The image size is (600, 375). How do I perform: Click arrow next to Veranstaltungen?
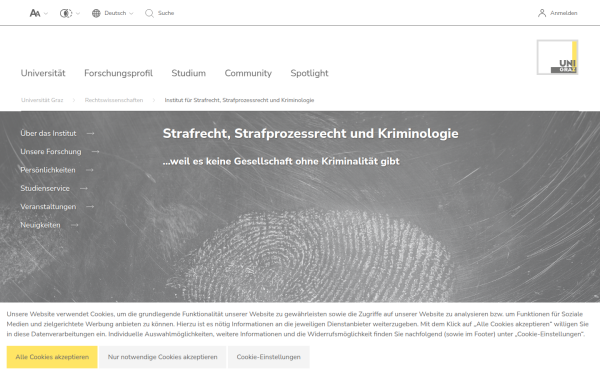pyautogui.click(x=90, y=207)
